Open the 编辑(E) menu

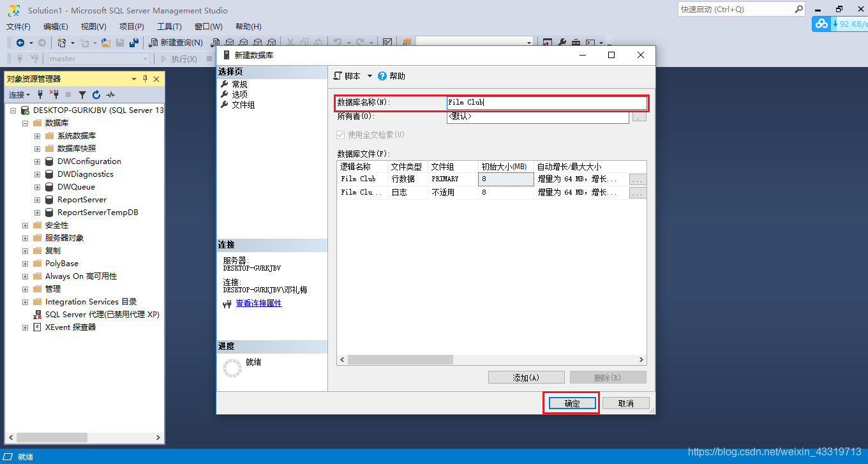[56, 26]
